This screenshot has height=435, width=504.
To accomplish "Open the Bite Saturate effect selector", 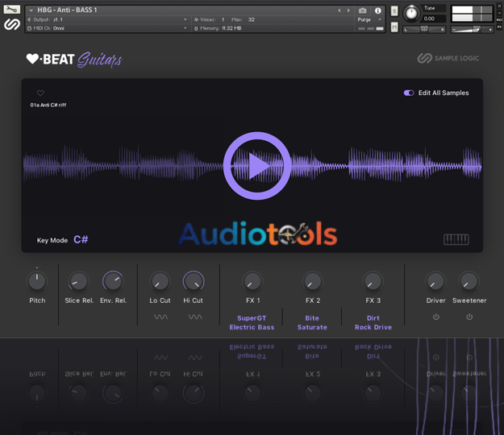I will click(312, 323).
